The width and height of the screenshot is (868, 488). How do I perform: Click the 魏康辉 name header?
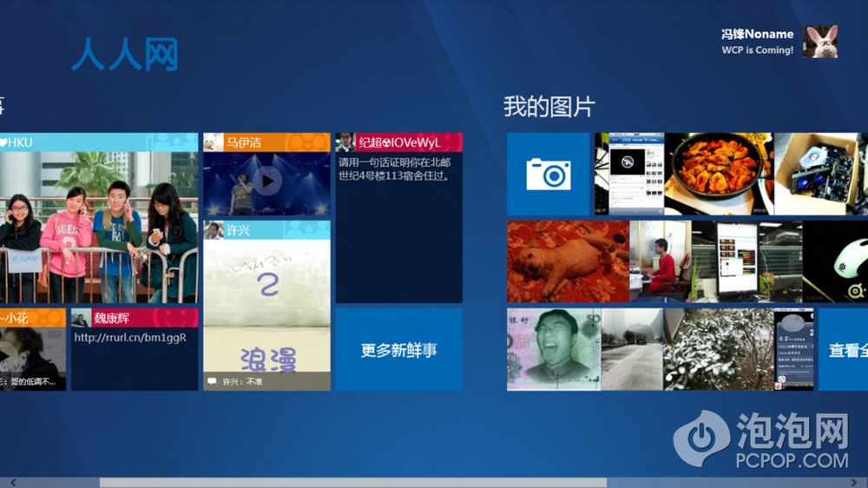[112, 318]
